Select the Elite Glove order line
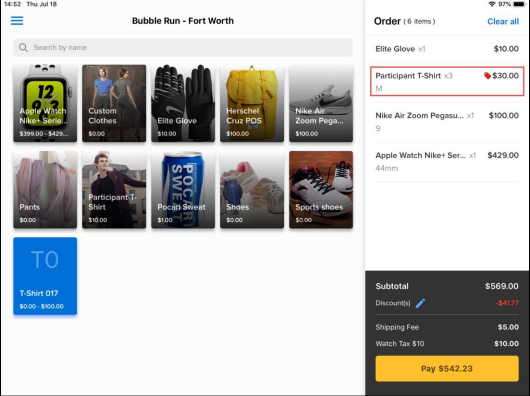This screenshot has width=530, height=396. click(x=447, y=49)
